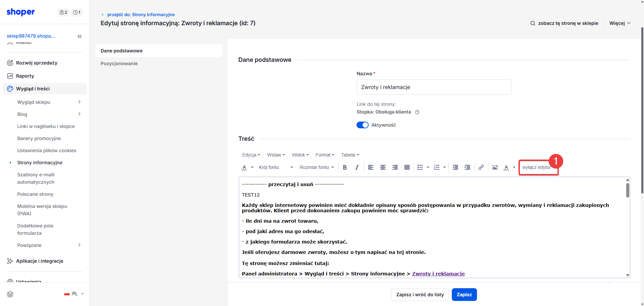Insert a numbered list
Image resolution: width=644 pixels, height=306 pixels.
[436, 167]
